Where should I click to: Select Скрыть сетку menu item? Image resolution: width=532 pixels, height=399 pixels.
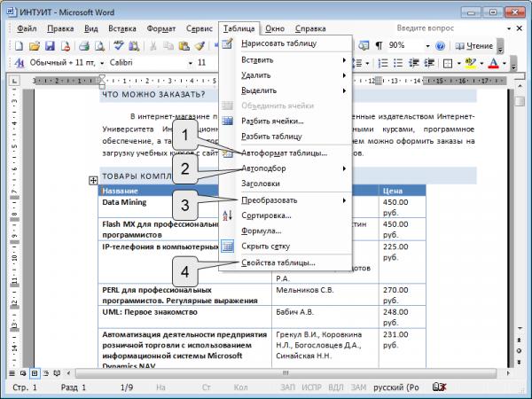285,246
